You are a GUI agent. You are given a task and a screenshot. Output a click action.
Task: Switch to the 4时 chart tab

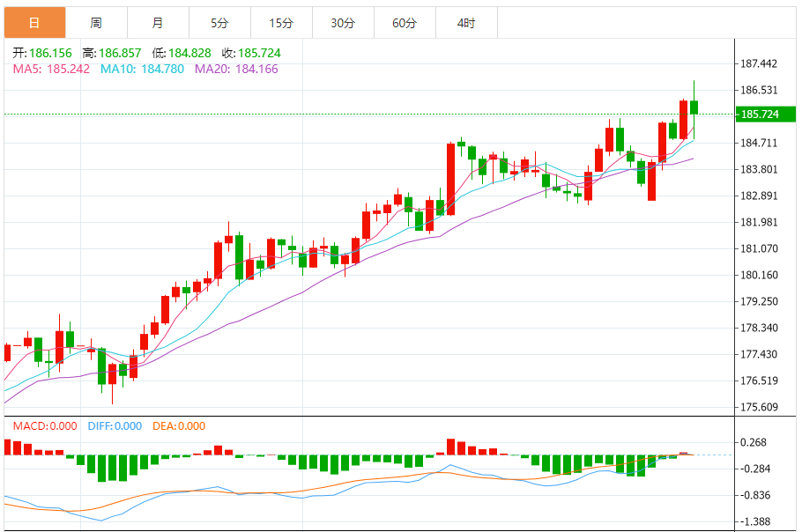(466, 23)
